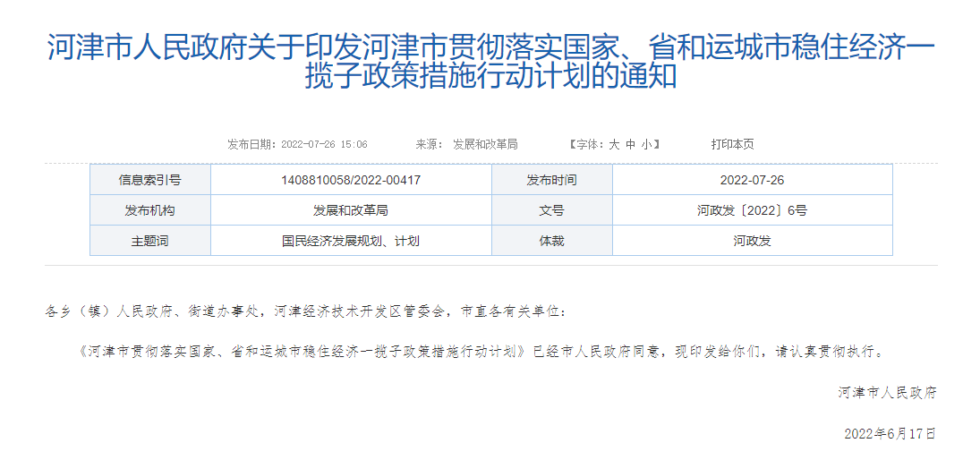Select the 2022-07-26 date in the table

tap(752, 180)
